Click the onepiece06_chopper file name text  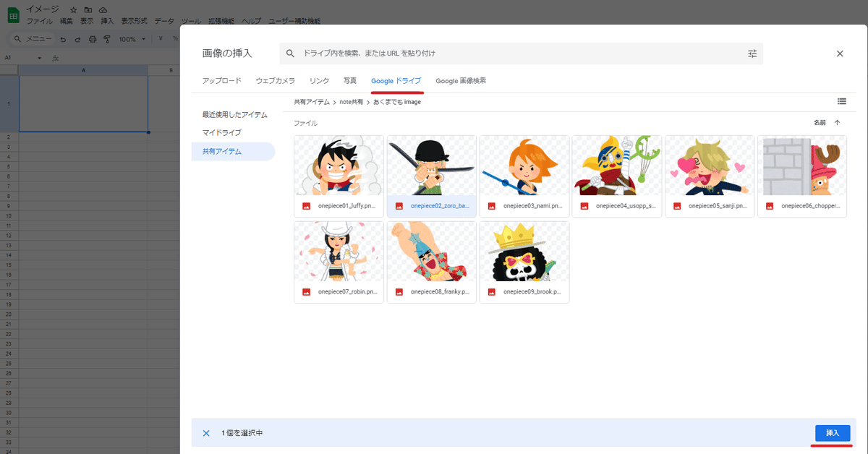pyautogui.click(x=811, y=206)
